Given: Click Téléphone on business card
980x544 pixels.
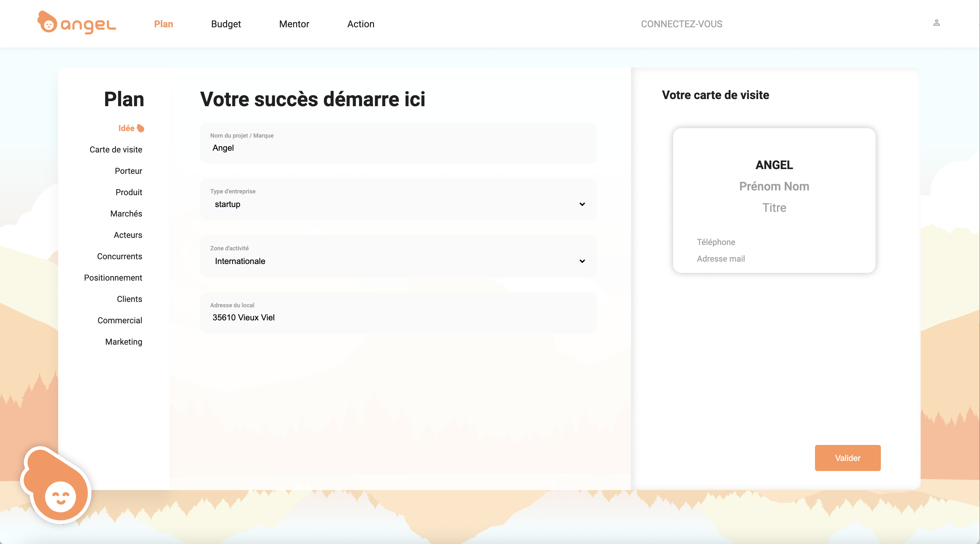Looking at the screenshot, I should [x=716, y=242].
